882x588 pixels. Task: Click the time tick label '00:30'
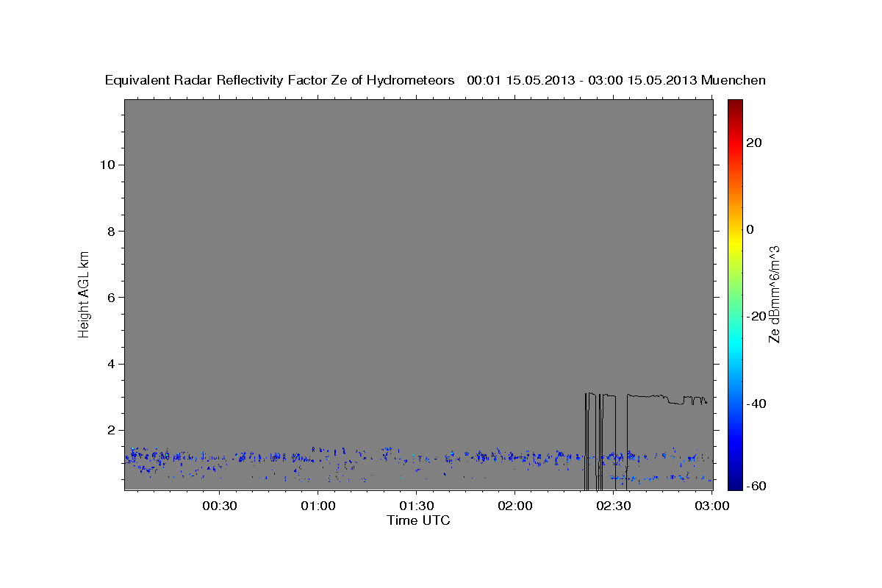219,506
